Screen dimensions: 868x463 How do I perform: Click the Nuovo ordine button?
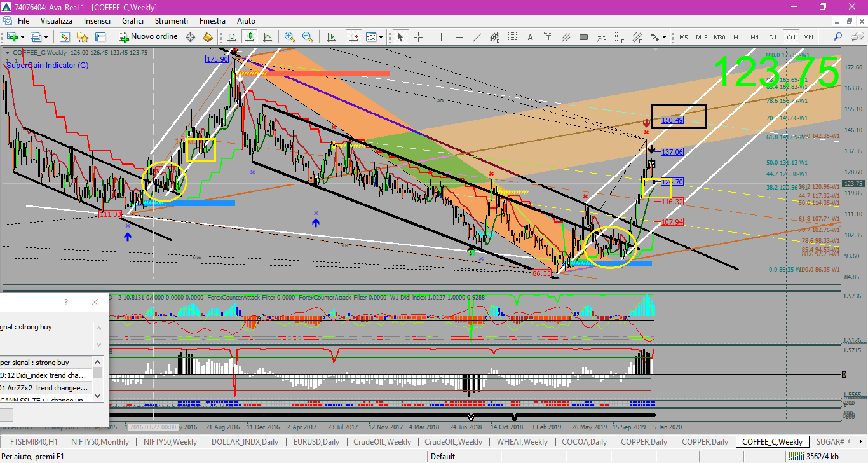[x=148, y=36]
